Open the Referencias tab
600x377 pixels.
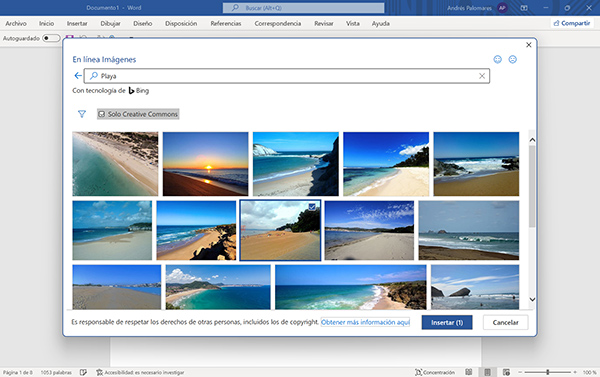coord(226,23)
